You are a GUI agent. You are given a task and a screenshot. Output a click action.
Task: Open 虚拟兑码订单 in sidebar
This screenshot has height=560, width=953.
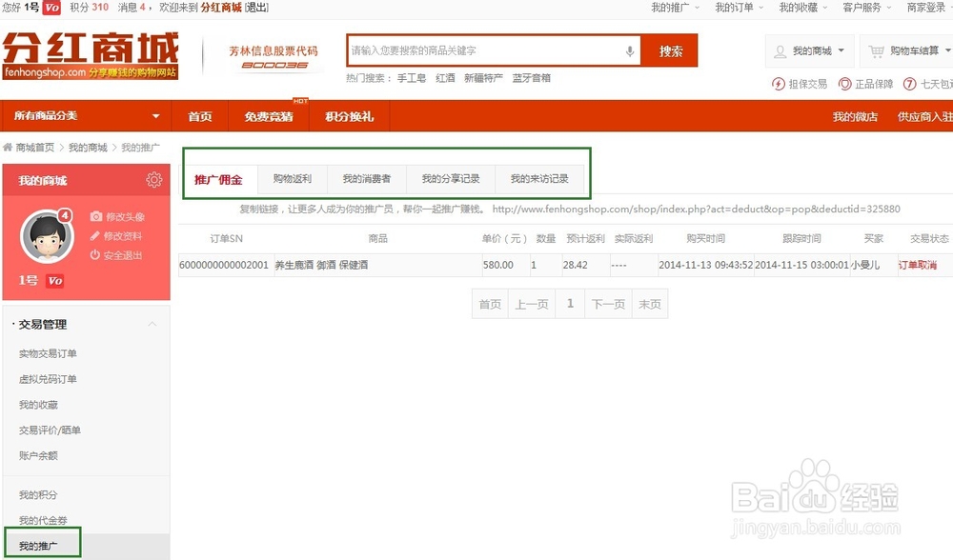pyautogui.click(x=48, y=379)
